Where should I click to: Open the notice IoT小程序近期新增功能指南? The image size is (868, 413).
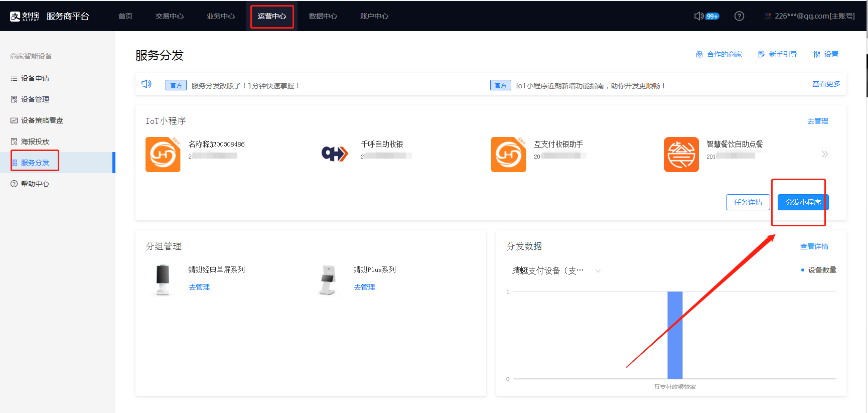click(591, 86)
